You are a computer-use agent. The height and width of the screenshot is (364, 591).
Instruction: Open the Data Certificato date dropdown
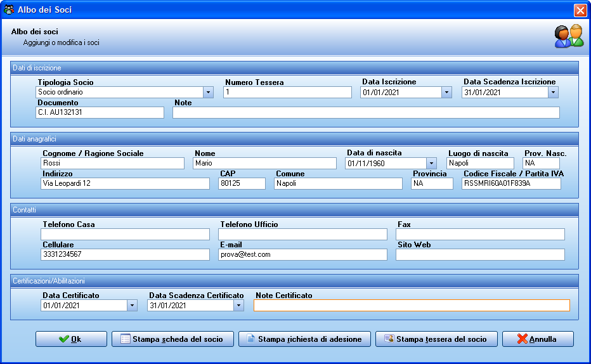132,306
